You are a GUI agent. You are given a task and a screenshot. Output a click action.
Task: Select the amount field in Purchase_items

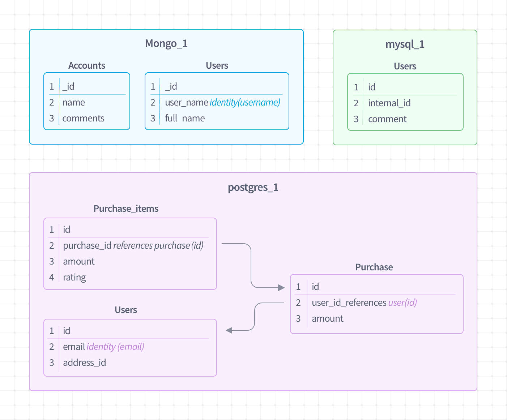[x=78, y=261]
